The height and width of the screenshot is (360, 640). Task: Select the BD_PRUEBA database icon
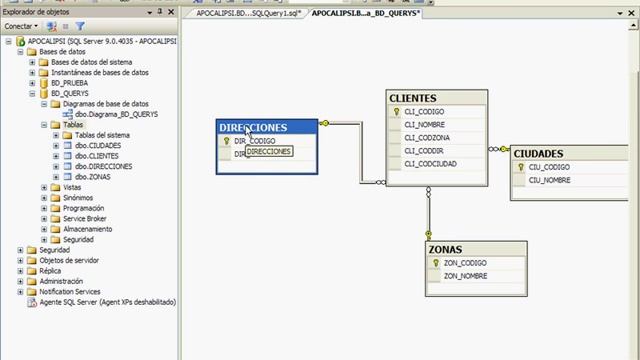[x=44, y=83]
